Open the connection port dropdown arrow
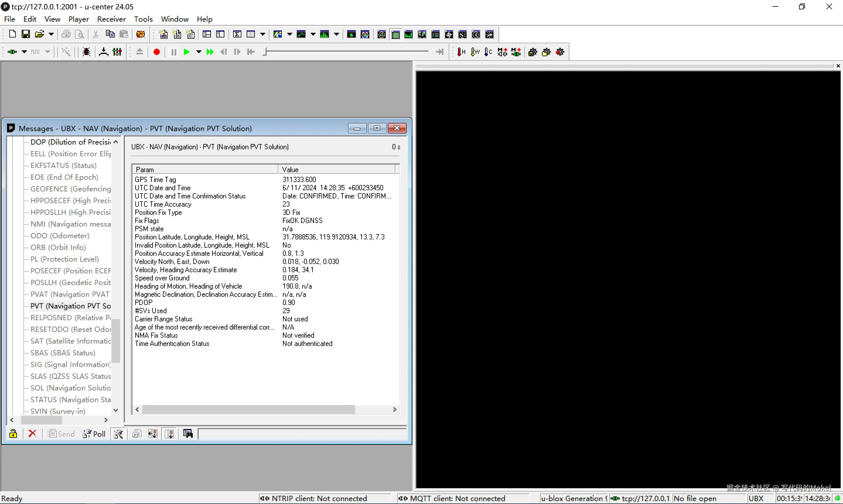Screen dimensions: 843x504 24,52
